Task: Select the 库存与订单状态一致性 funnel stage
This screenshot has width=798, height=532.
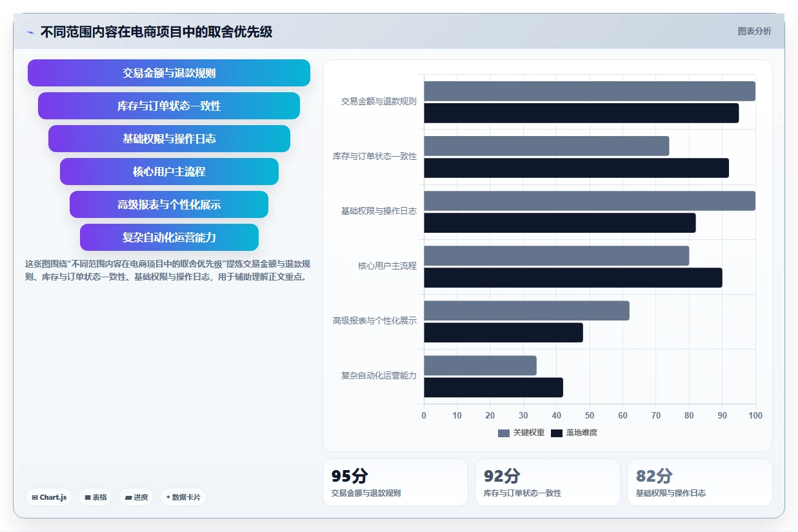Action: [x=169, y=106]
